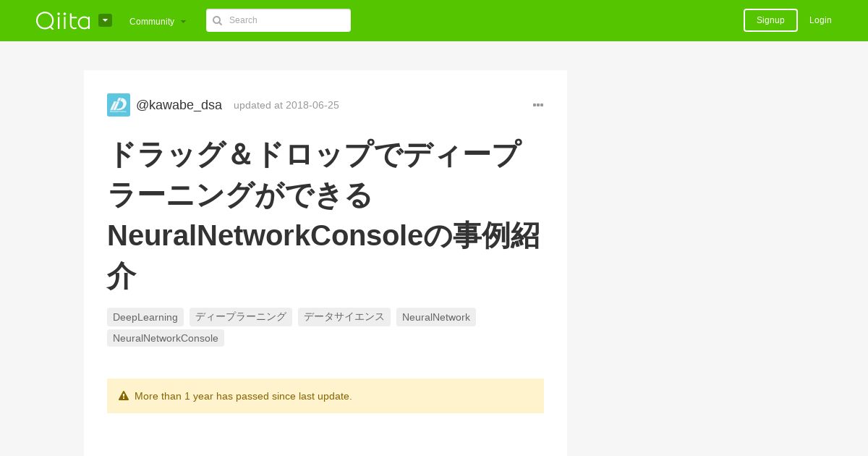Focus the Search input field
The width and height of the screenshot is (868, 456).
278,20
